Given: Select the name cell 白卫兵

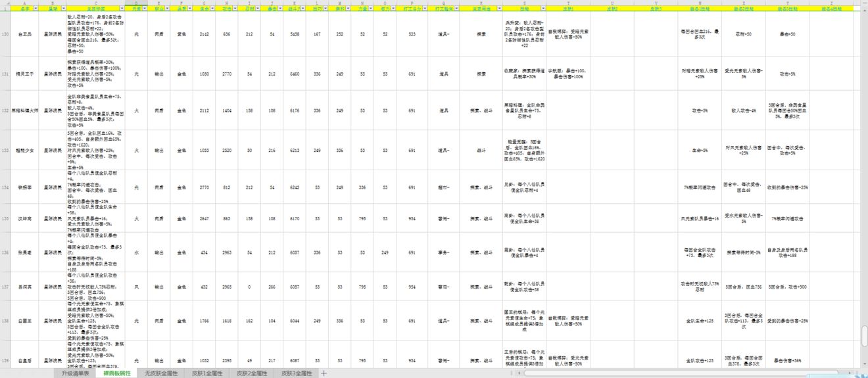Looking at the screenshot, I should 25,34.
